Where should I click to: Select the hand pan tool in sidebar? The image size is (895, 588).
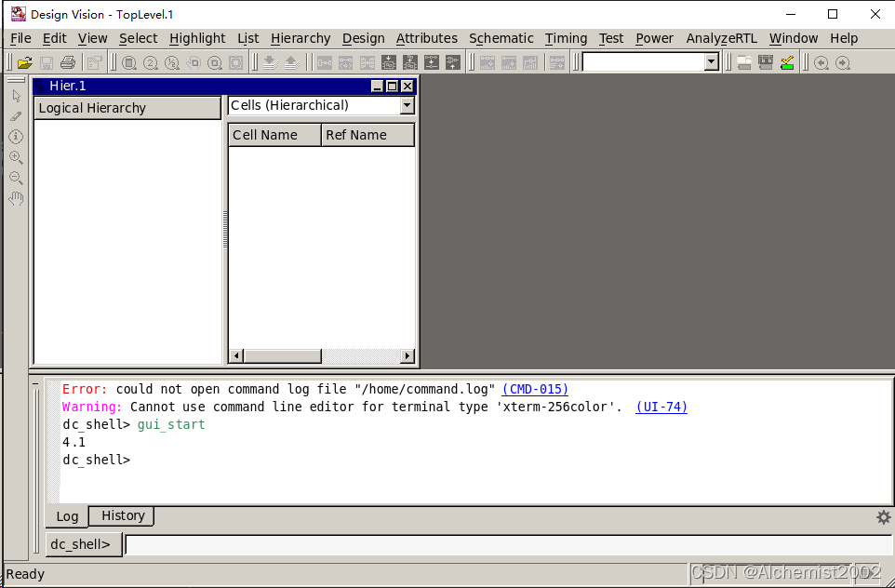16,199
